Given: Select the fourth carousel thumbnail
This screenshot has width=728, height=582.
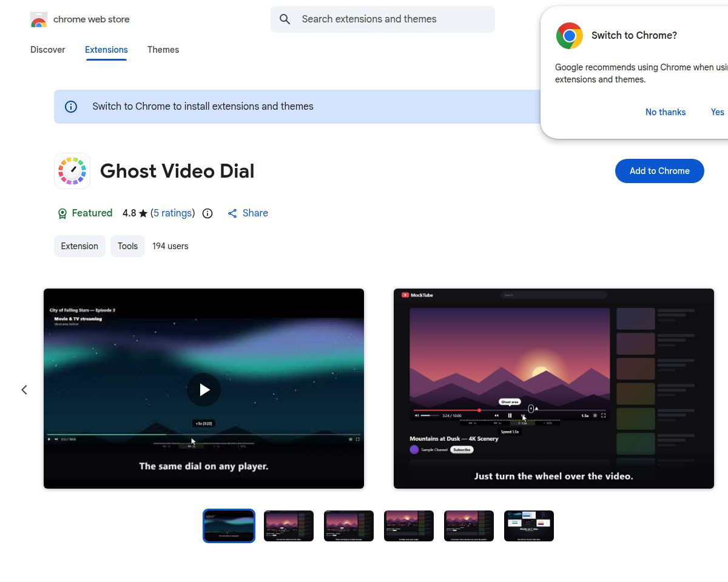Looking at the screenshot, I should click(409, 526).
